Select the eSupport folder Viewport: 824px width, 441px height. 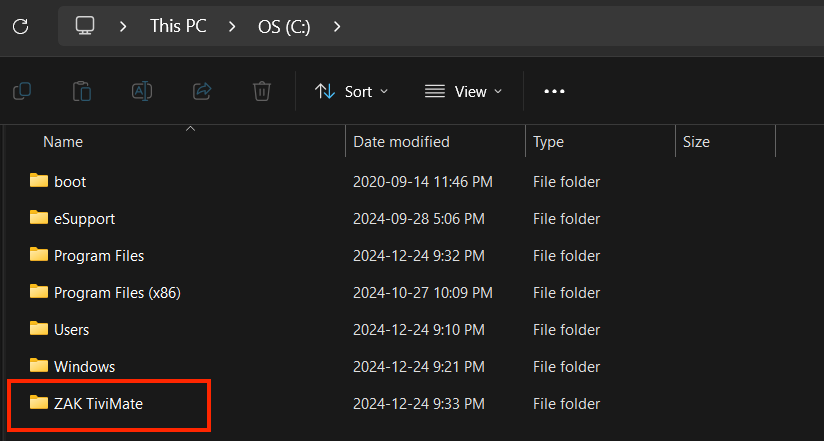84,218
